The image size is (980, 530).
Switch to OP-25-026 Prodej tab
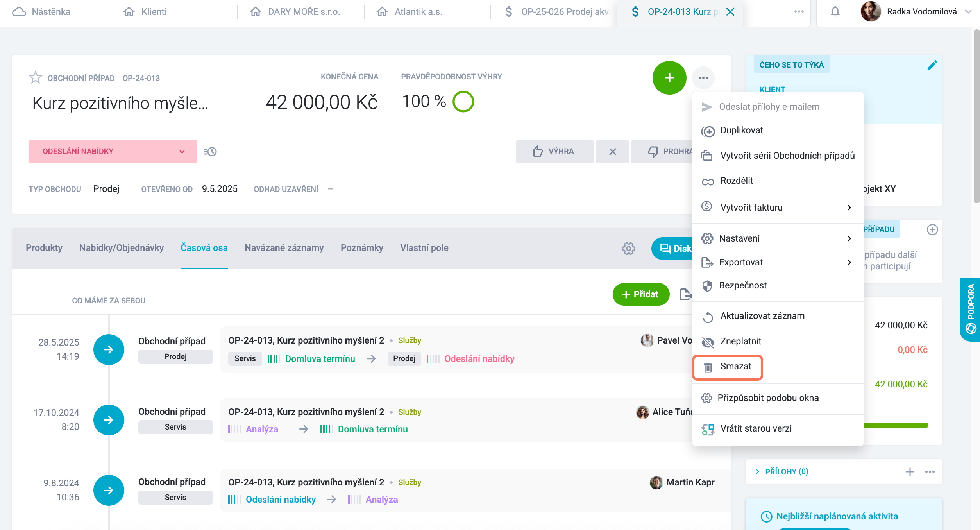click(558, 12)
